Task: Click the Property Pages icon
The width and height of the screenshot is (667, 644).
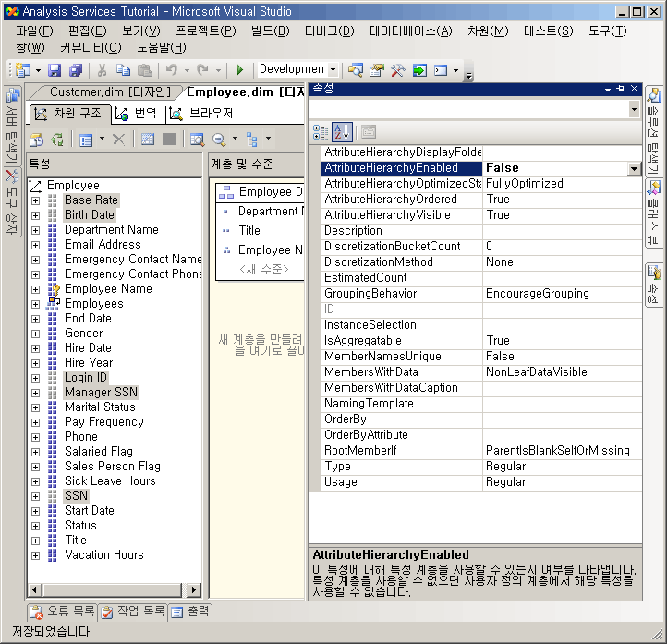Action: tap(369, 132)
